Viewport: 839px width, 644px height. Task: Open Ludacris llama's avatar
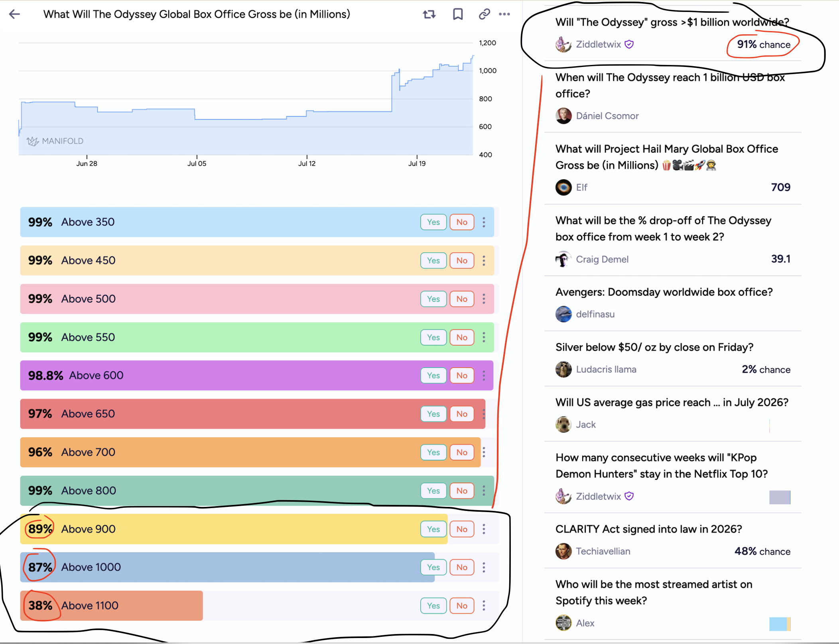click(x=563, y=369)
